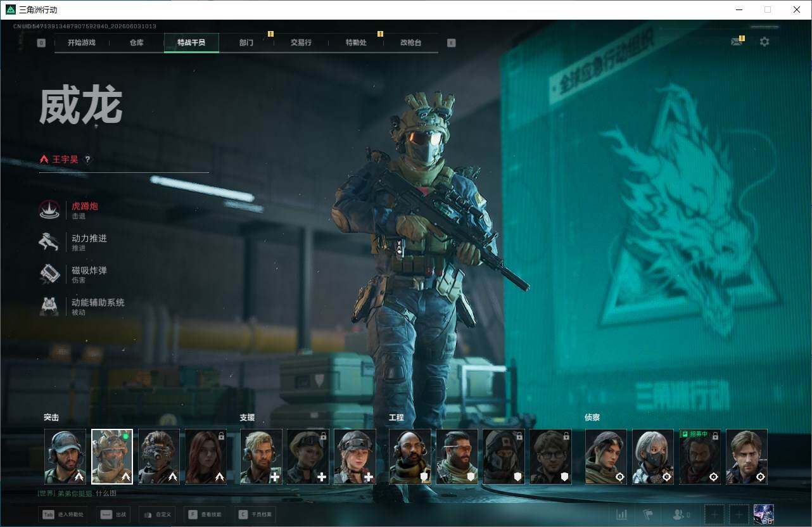Click the 突击 category label
Screen dimensions: 812x527
click(x=51, y=418)
